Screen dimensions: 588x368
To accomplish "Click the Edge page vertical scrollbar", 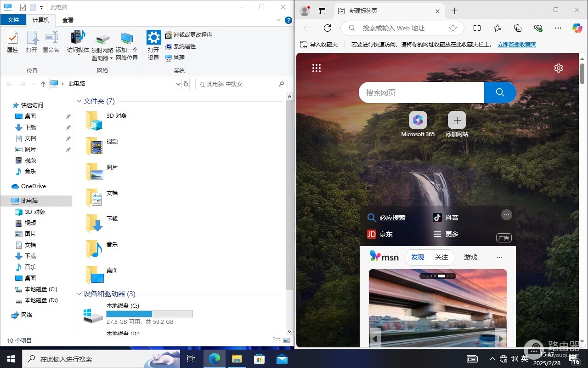I will point(582,74).
